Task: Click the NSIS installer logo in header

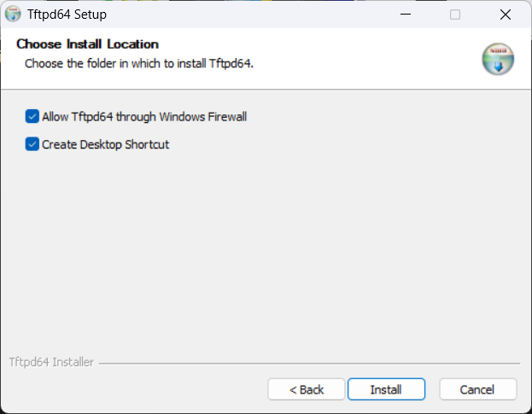Action: point(497,58)
